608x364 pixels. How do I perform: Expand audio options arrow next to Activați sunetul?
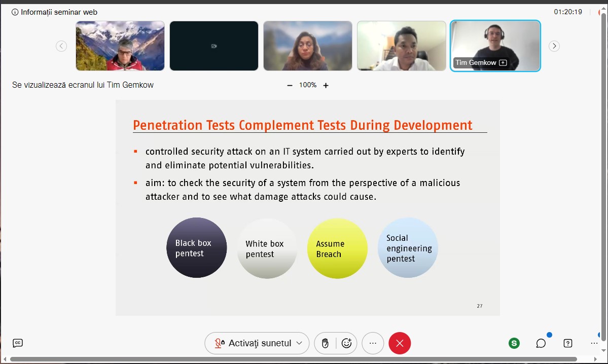299,343
